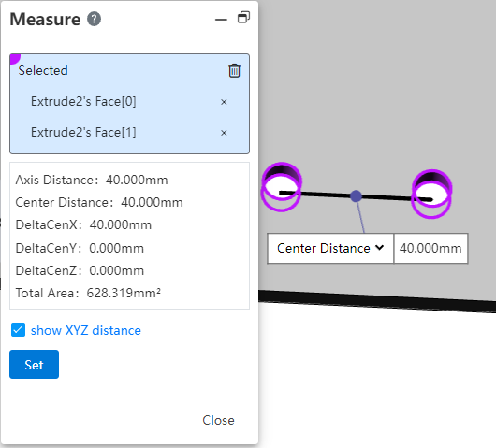Open the Center Distance dropdown in viewport
This screenshot has height=448, width=496.
(x=330, y=248)
